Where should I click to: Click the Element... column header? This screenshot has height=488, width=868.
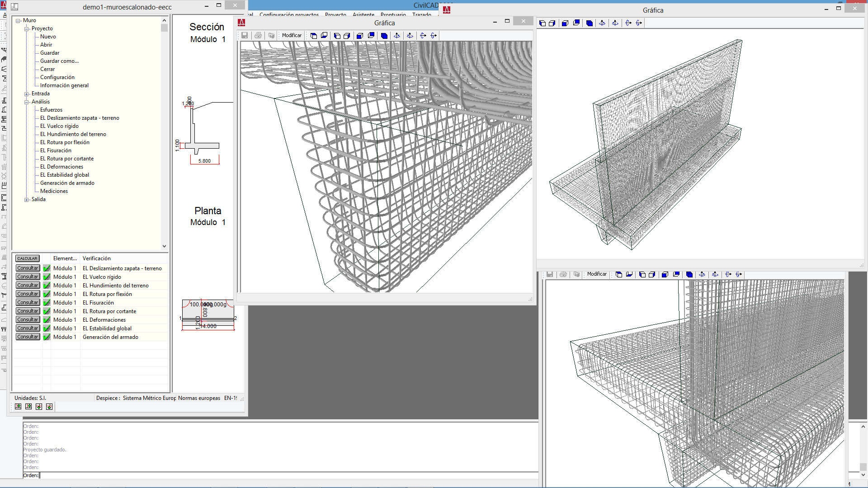(65, 258)
